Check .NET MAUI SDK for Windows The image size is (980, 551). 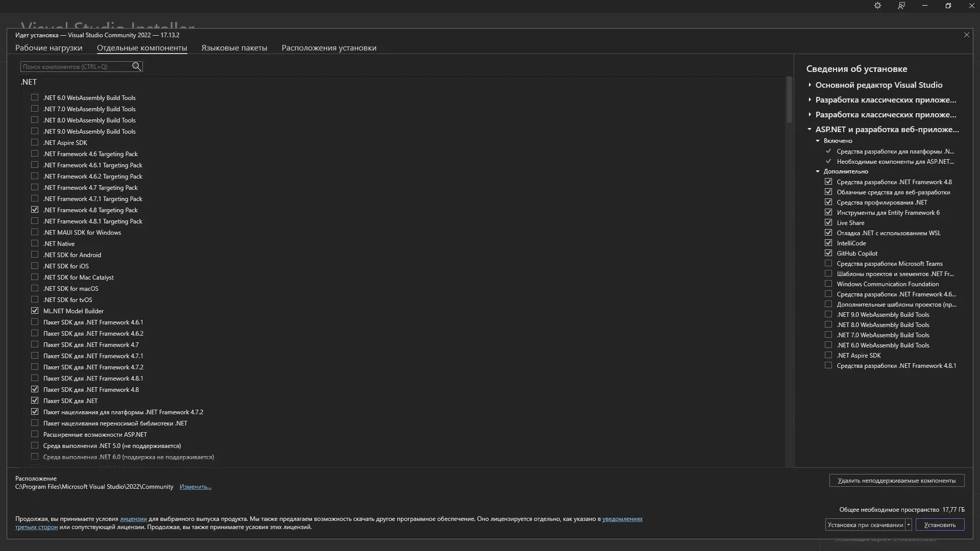click(35, 232)
